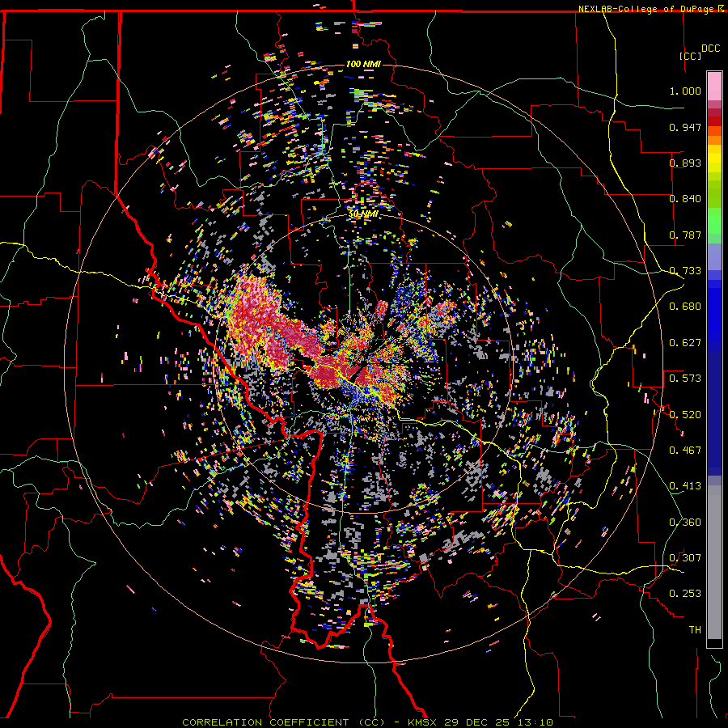Click the 0.307 legend value
Screen dimensions: 728x728
(x=685, y=558)
